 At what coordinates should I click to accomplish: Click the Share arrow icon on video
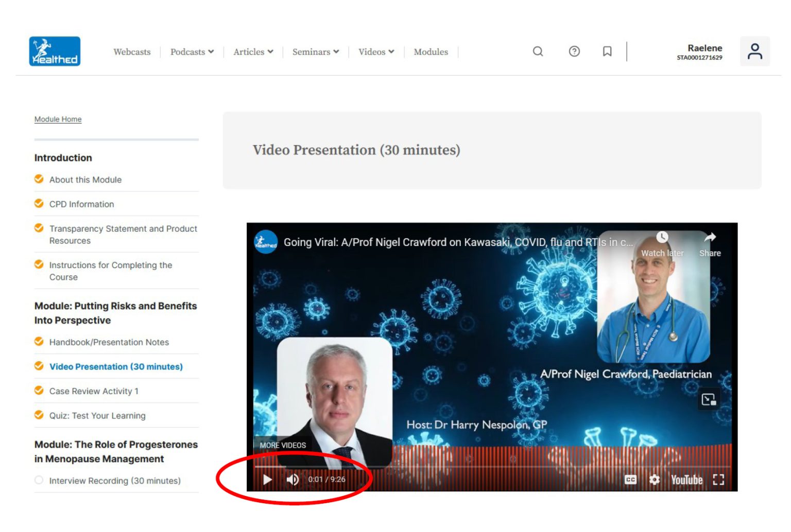(710, 237)
